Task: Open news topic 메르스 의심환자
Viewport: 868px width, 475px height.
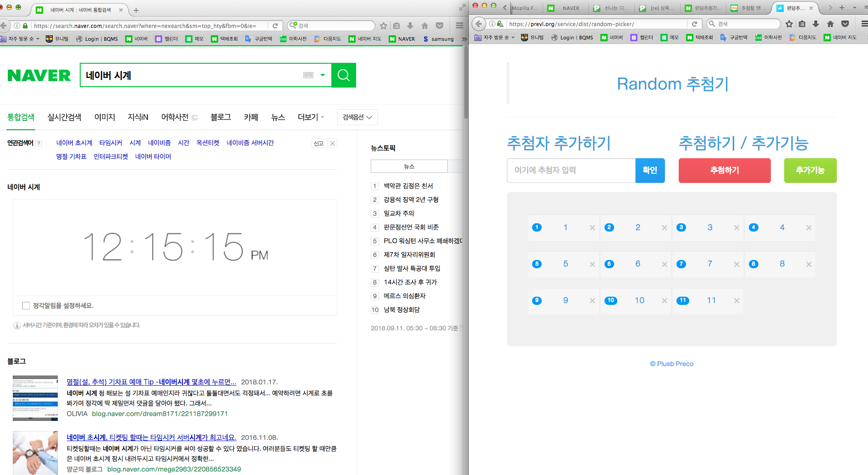Action: [x=405, y=296]
